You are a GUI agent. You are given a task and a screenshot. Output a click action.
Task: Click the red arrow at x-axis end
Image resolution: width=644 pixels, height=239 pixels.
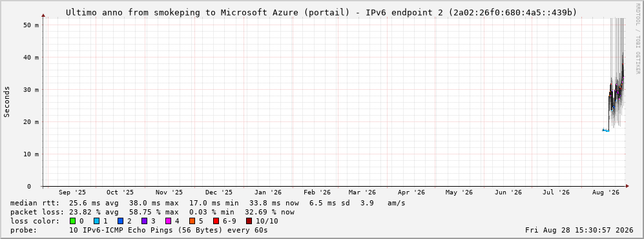[x=627, y=187]
